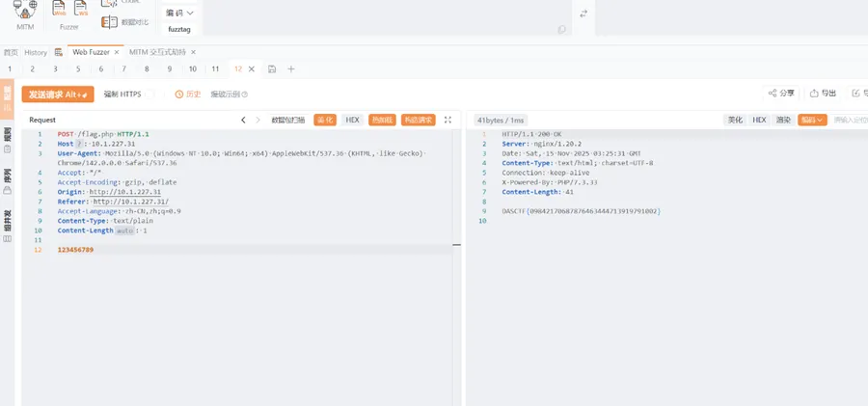The width and height of the screenshot is (868, 406).
Task: Toggle HEX view in response panel
Action: (759, 120)
